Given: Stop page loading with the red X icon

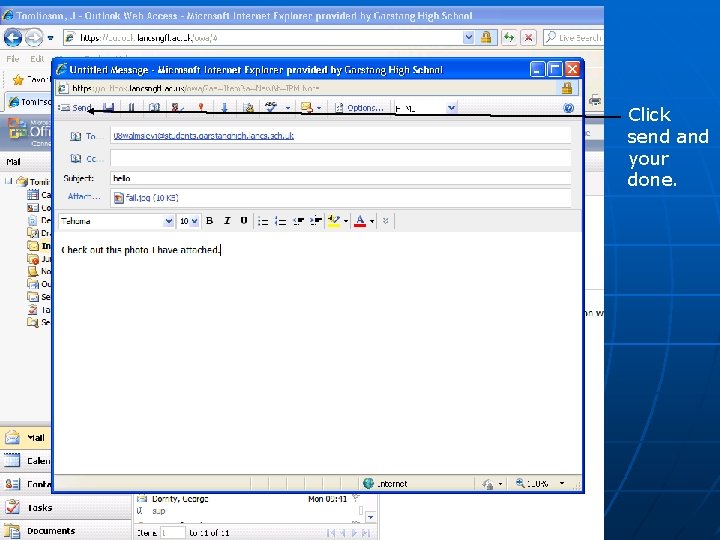Looking at the screenshot, I should [x=529, y=38].
